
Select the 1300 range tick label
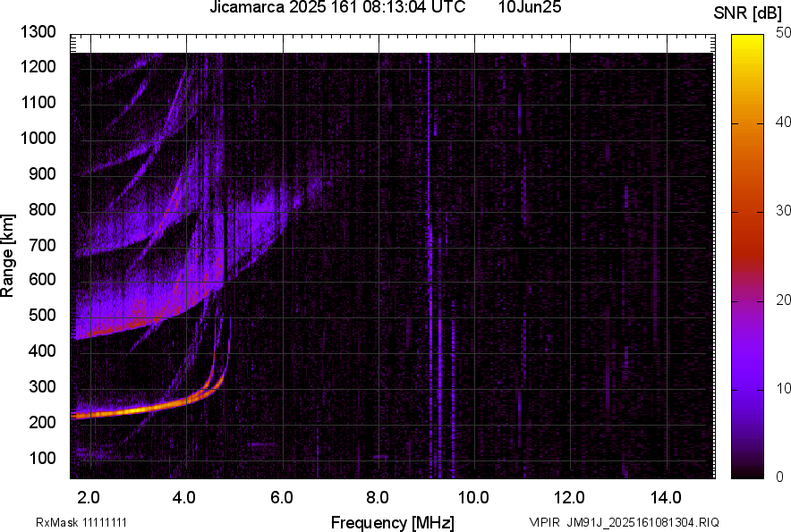click(x=38, y=32)
